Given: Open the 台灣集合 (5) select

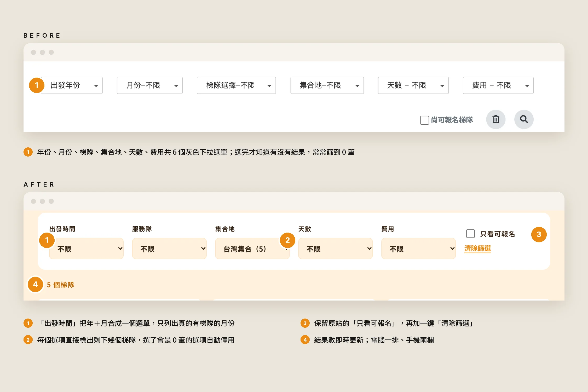Looking at the screenshot, I should [252, 249].
